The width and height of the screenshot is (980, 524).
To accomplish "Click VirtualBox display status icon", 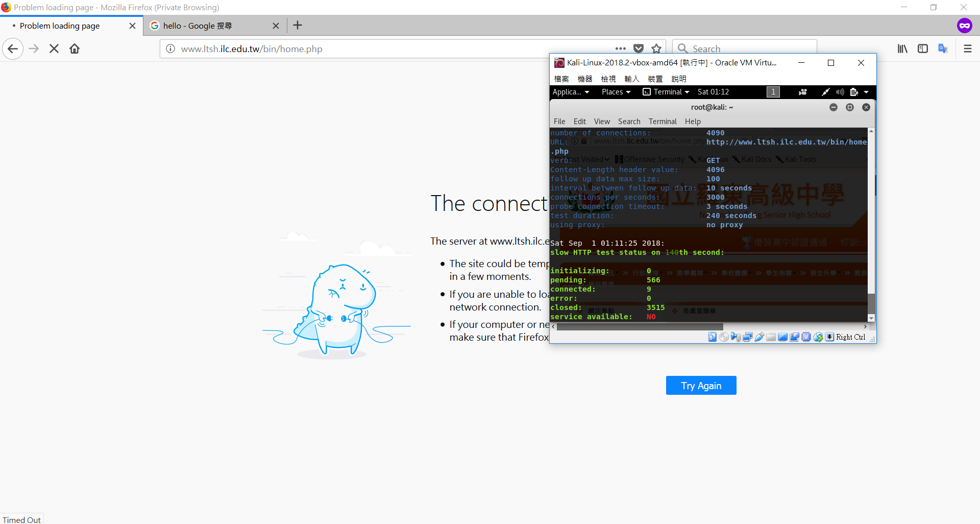I will [783, 337].
